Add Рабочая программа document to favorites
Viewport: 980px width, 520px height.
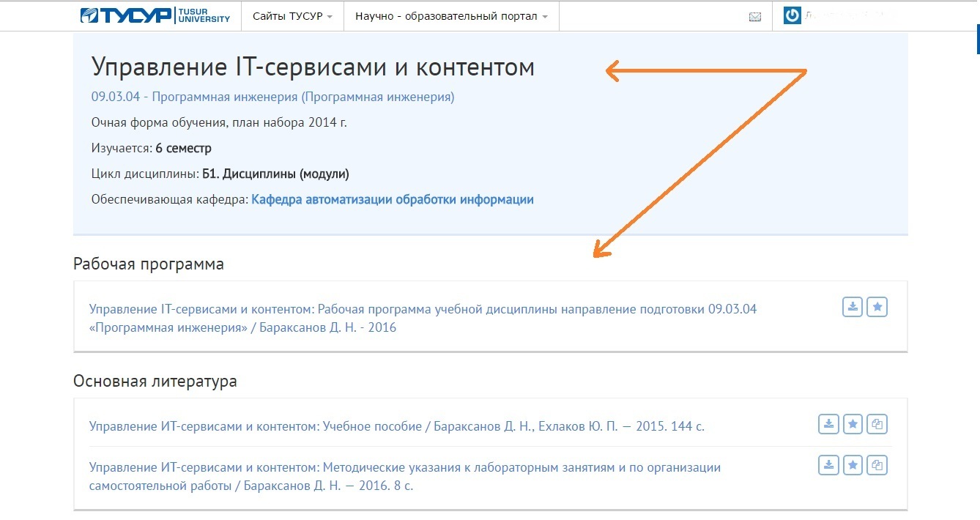(877, 307)
